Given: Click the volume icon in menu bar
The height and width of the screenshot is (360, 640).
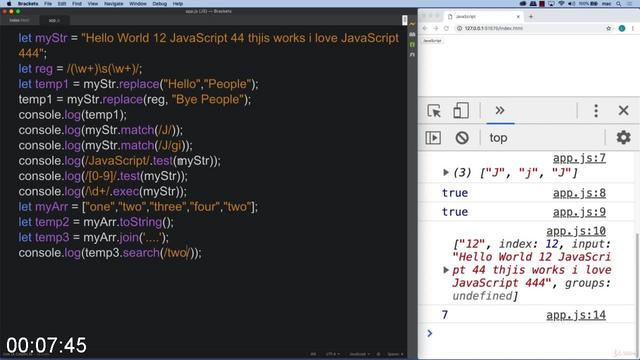Looking at the screenshot, I should 571,4.
